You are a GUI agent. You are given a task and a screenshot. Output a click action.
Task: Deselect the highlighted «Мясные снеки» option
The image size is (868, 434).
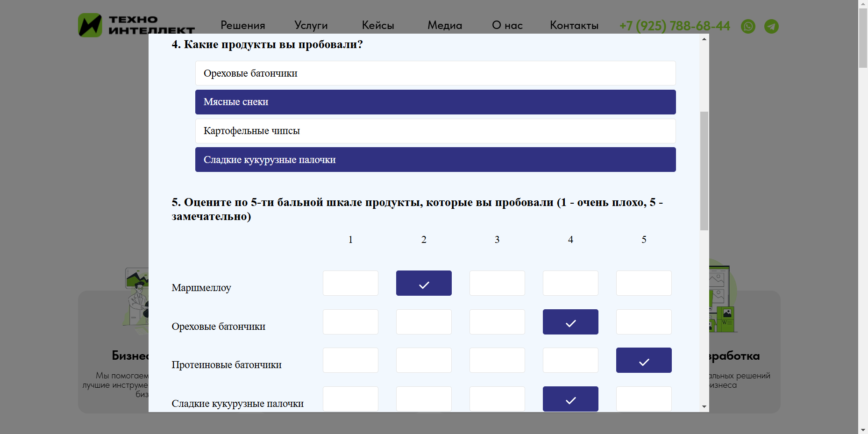tap(435, 102)
